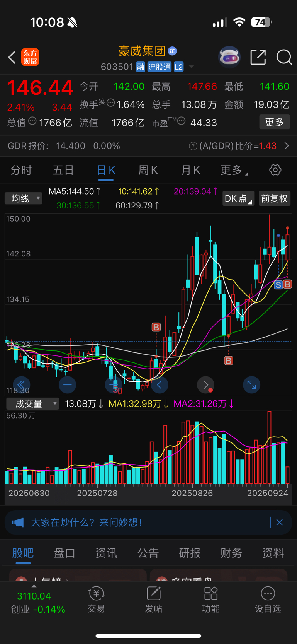Viewport: 297px width, 644px height.
Task: Dismiss the 妙想 banner with X
Action: click(x=280, y=523)
